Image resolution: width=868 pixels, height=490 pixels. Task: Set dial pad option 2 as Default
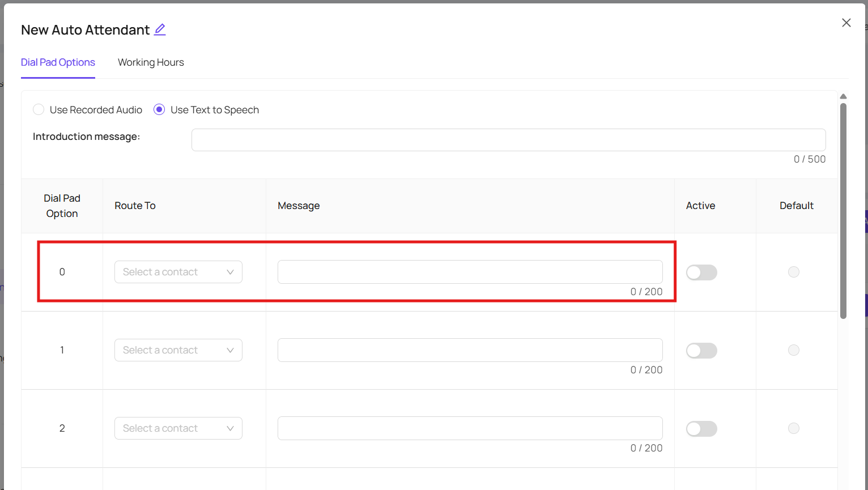coord(794,428)
